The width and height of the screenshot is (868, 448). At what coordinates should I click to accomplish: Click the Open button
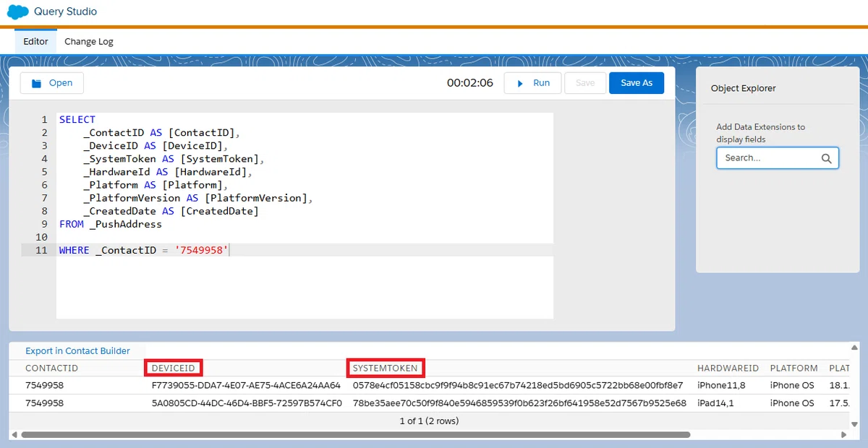[x=51, y=83]
